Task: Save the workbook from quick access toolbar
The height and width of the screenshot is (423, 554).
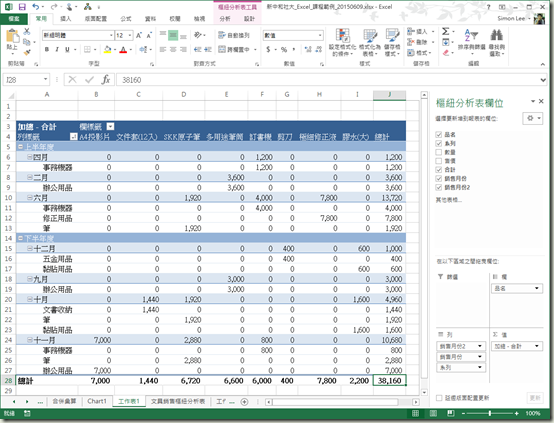Action: click(22, 7)
